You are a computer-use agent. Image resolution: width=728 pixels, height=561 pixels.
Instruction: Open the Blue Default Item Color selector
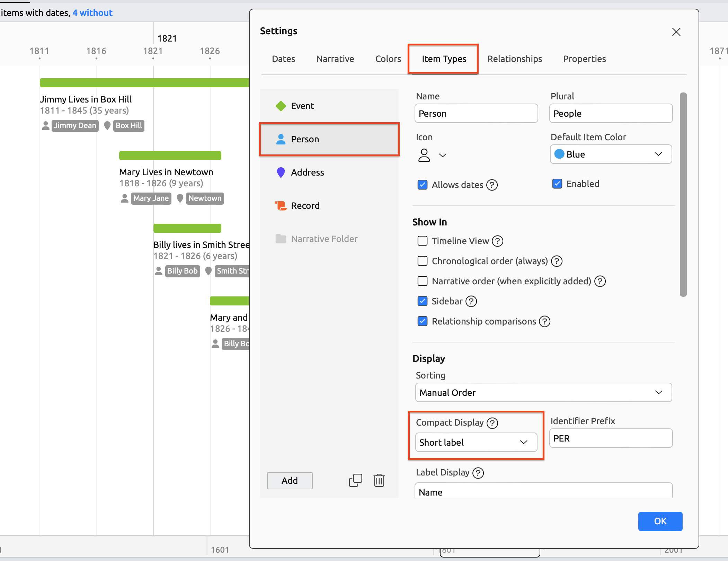(611, 154)
